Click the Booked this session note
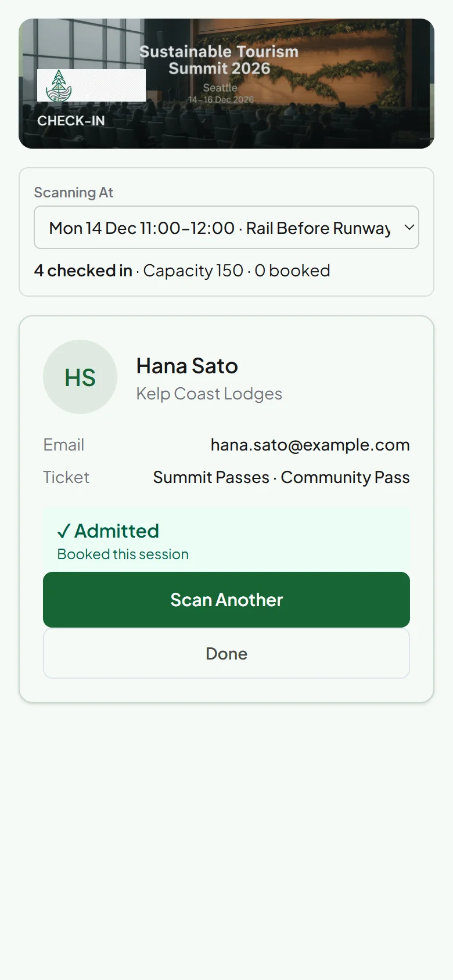 coord(123,554)
